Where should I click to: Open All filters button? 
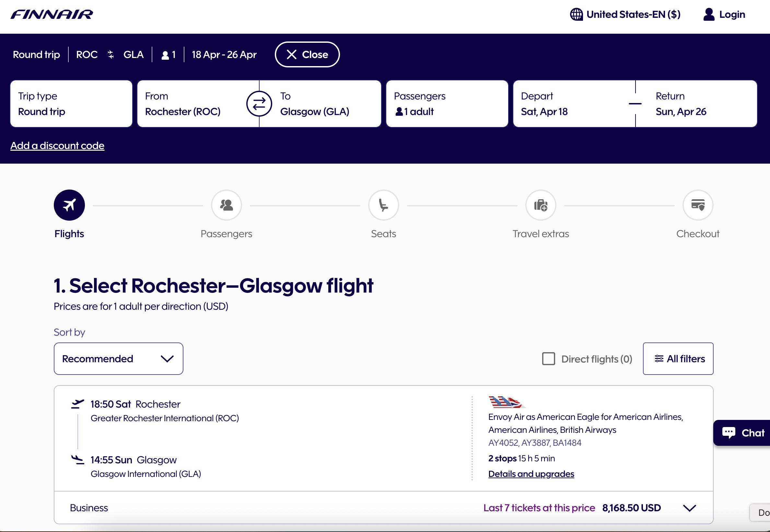click(678, 359)
